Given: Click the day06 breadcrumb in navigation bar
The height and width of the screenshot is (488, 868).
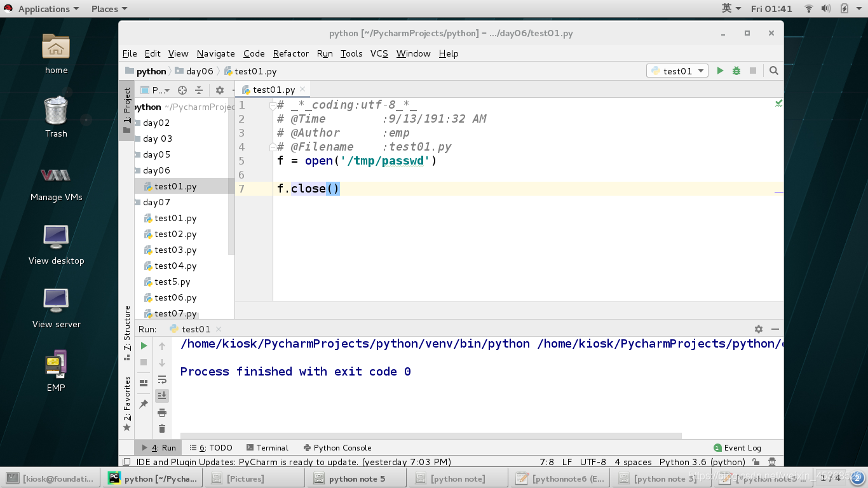Looking at the screenshot, I should point(194,71).
